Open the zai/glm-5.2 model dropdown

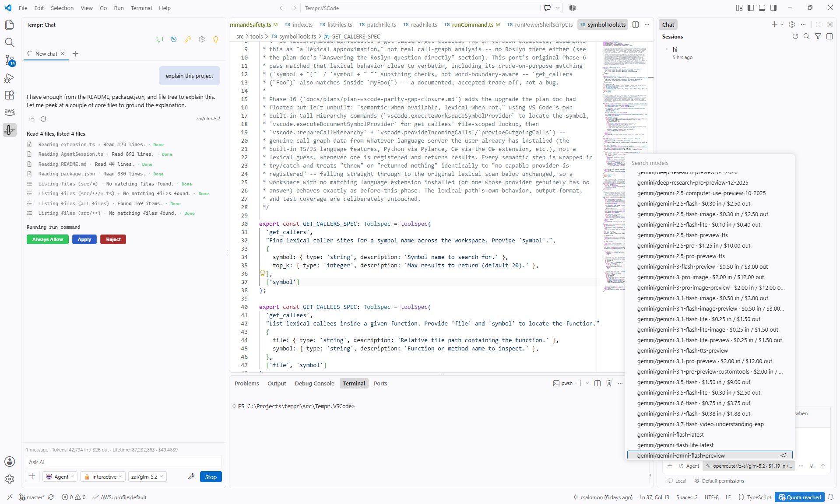(147, 476)
